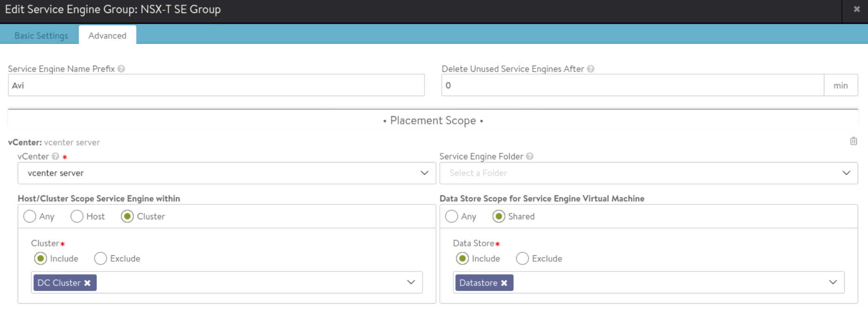Expand the Data Store selection dropdown arrow
The image size is (868, 326).
[833, 282]
